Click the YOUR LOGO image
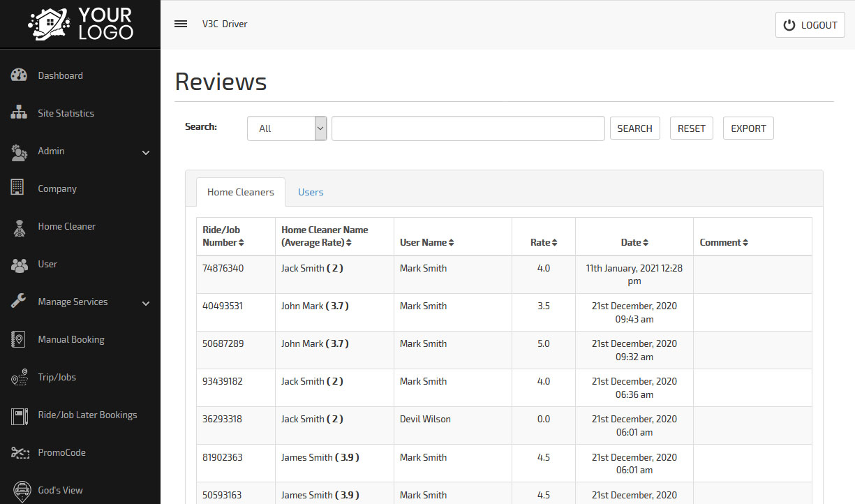 coord(80,24)
